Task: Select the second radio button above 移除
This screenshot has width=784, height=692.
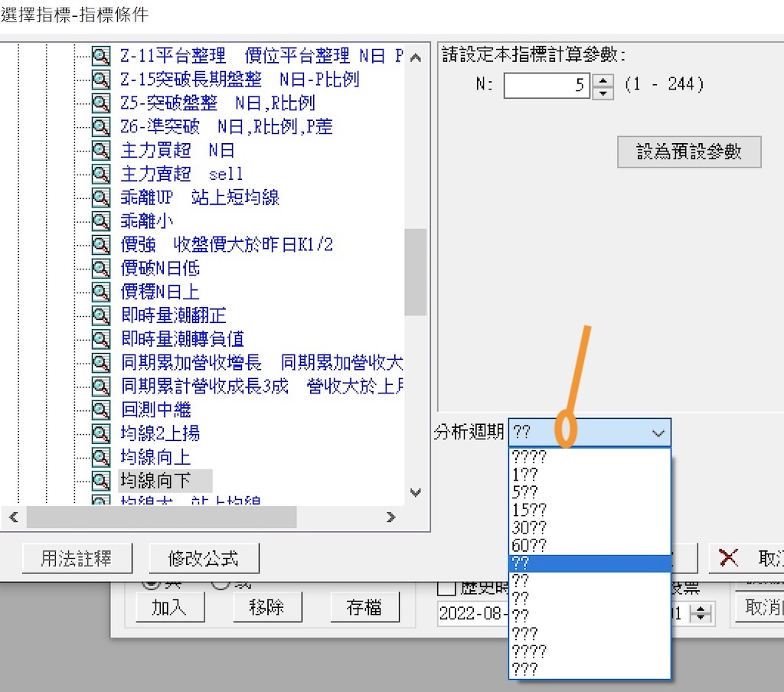Action: click(220, 585)
